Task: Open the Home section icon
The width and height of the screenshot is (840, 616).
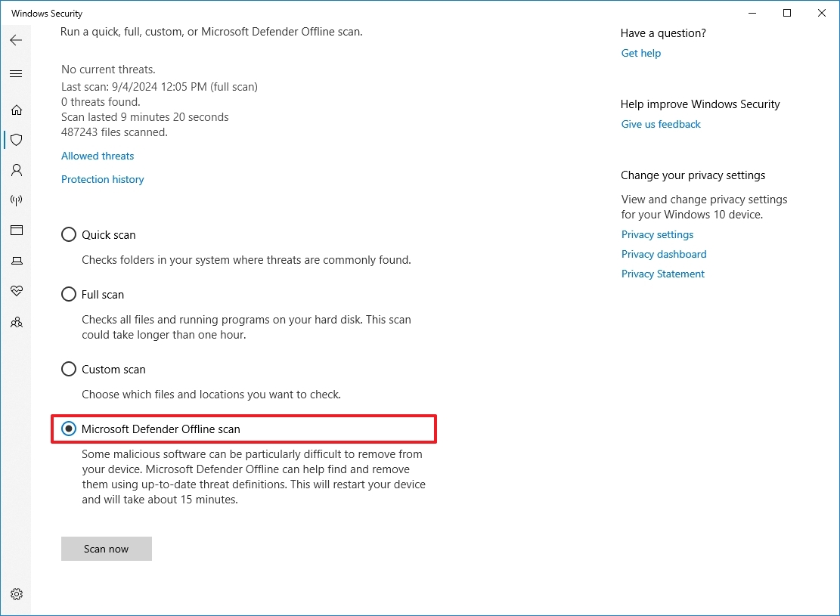Action: [17, 110]
